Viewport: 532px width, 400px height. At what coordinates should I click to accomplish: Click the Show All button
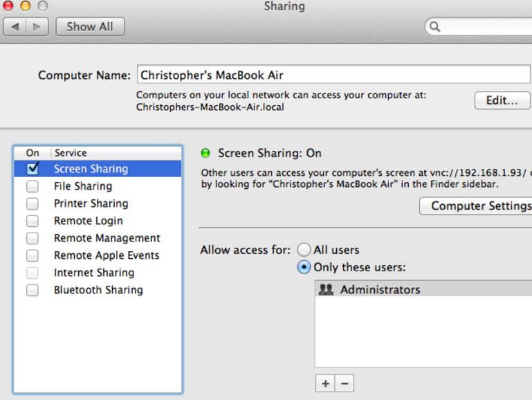coord(90,26)
